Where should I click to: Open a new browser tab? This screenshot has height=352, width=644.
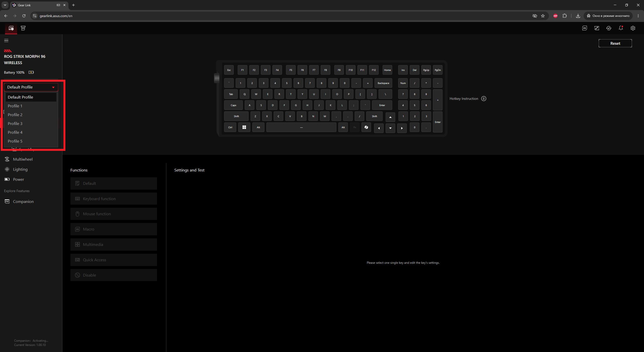pos(73,5)
